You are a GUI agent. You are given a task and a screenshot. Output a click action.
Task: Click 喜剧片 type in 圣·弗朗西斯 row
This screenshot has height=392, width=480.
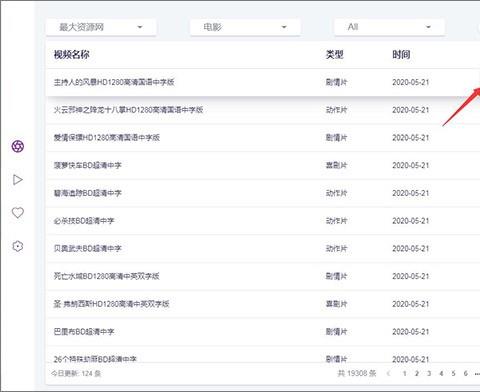tap(336, 304)
